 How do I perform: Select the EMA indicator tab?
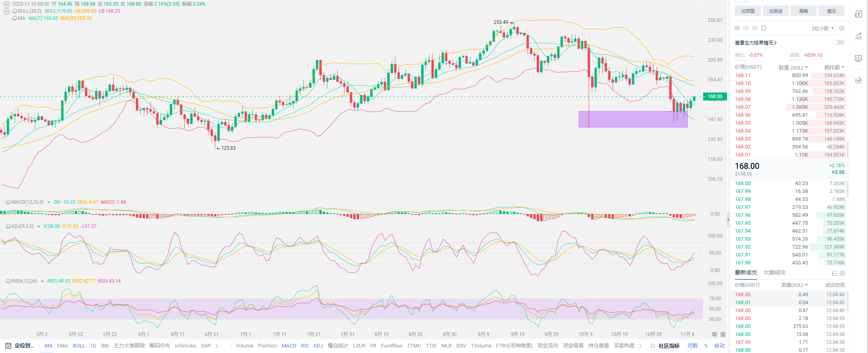click(x=62, y=346)
